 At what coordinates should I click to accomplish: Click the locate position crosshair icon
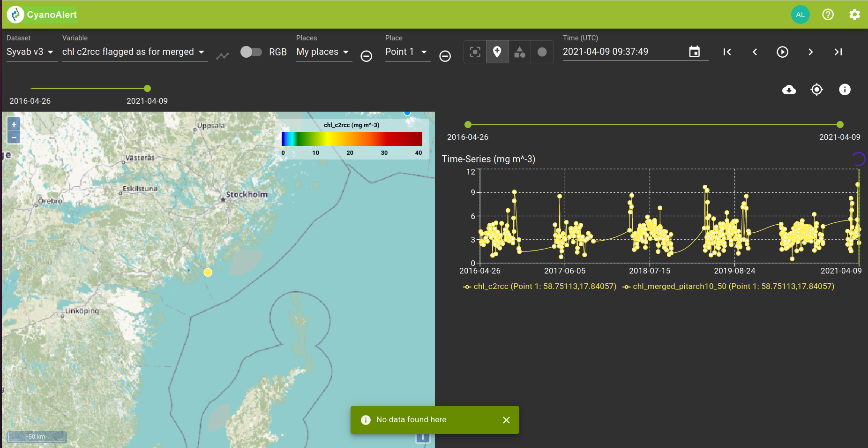(x=816, y=90)
